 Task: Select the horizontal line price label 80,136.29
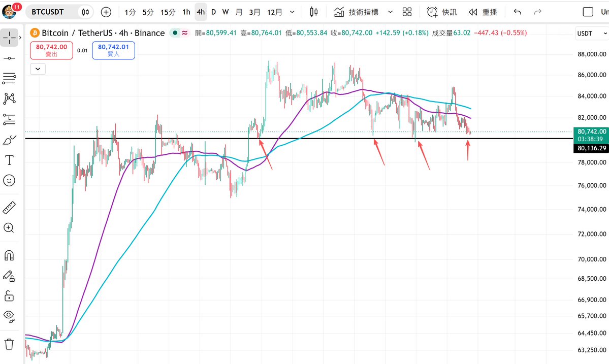591,148
